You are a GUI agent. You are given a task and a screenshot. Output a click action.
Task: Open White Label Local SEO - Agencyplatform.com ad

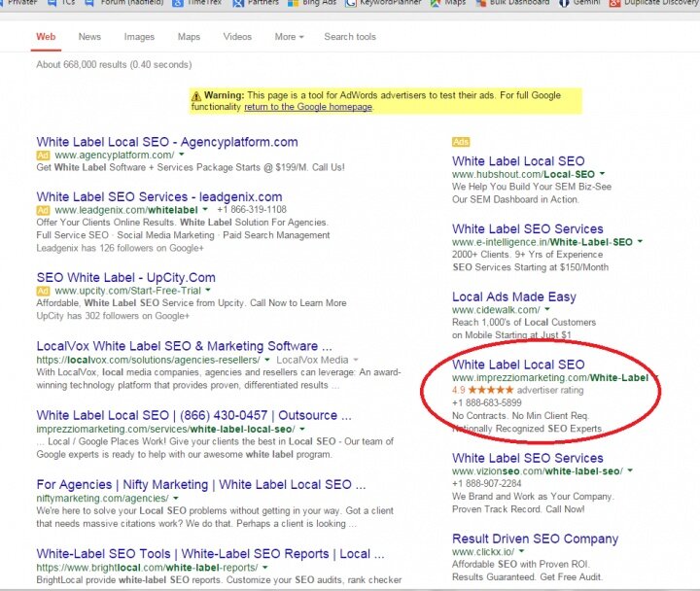pyautogui.click(x=167, y=142)
